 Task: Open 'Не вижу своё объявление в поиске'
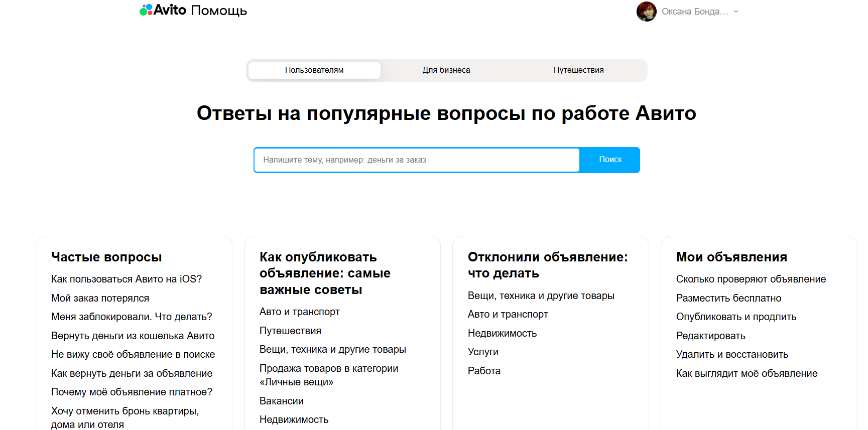[133, 354]
